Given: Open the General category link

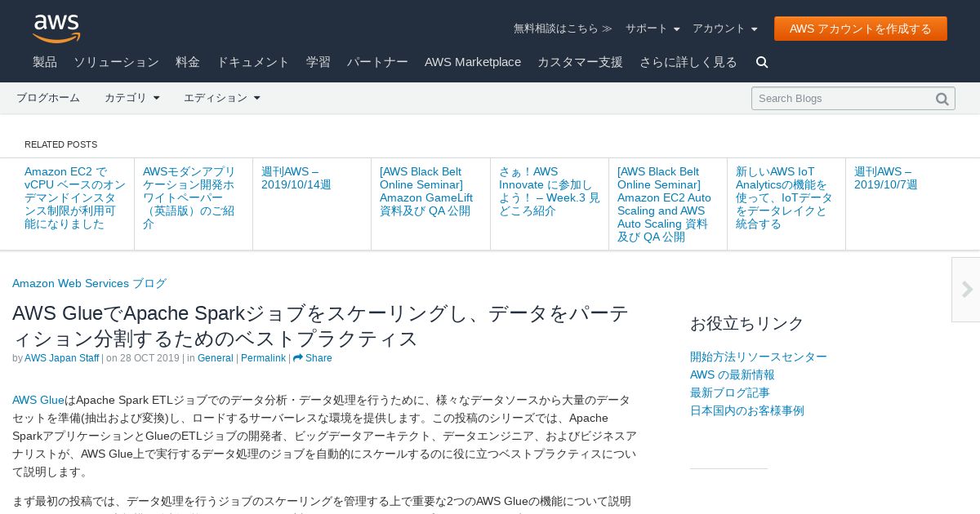Looking at the screenshot, I should [x=216, y=358].
